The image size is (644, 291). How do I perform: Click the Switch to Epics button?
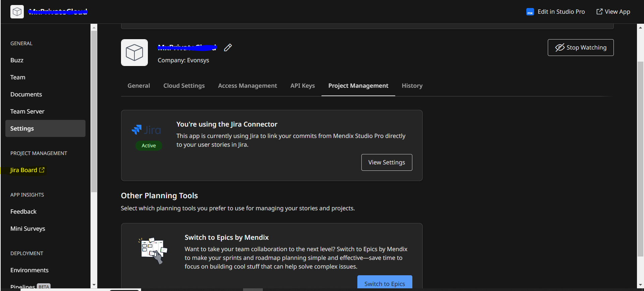[385, 283]
